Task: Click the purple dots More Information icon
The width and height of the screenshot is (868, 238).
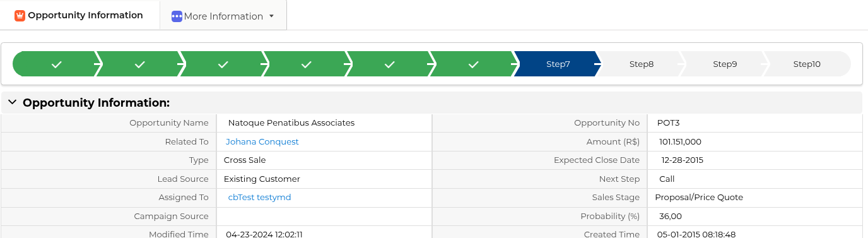Action: click(177, 16)
